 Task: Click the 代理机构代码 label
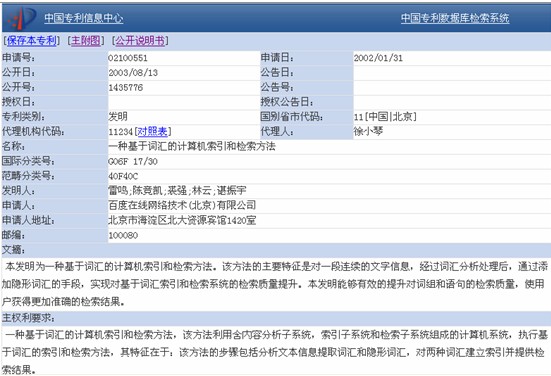coord(33,131)
